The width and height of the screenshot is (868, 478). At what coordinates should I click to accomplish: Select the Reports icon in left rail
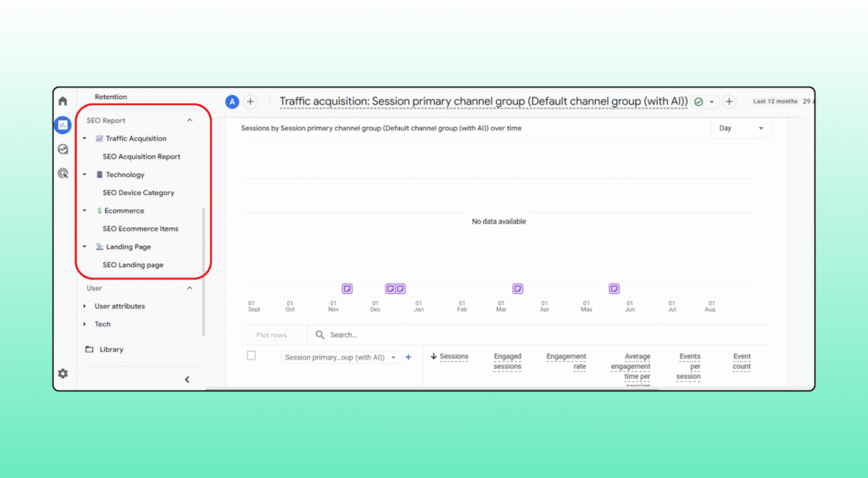[63, 125]
